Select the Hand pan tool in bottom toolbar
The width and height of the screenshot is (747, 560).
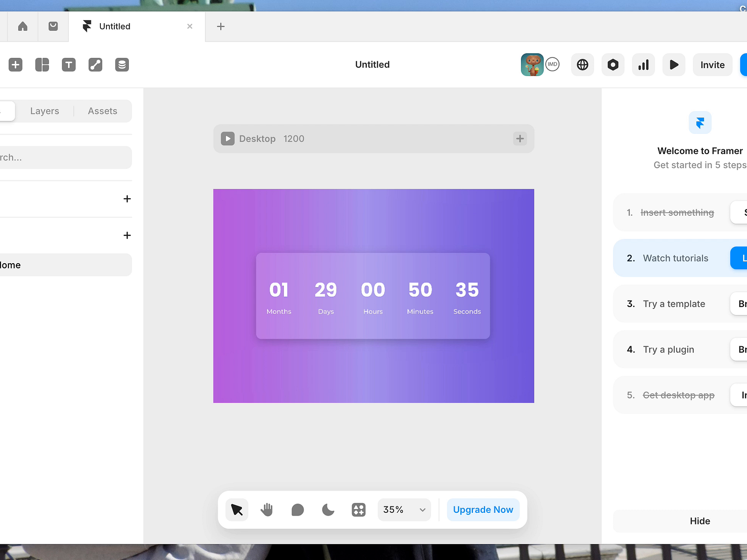pos(267,510)
